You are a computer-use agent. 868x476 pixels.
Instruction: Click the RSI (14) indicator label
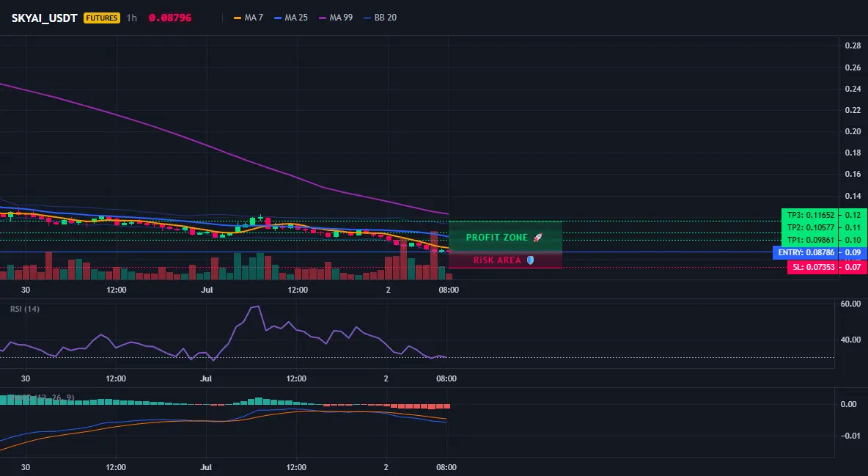tap(25, 309)
